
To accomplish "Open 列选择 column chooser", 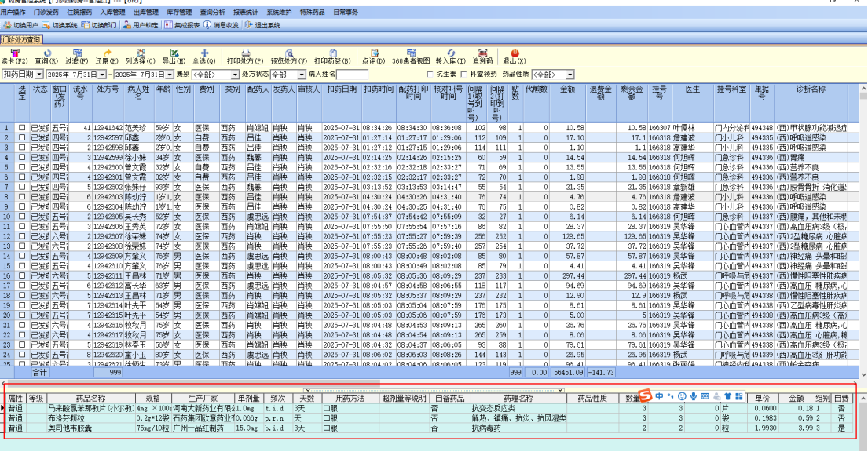I will (141, 53).
